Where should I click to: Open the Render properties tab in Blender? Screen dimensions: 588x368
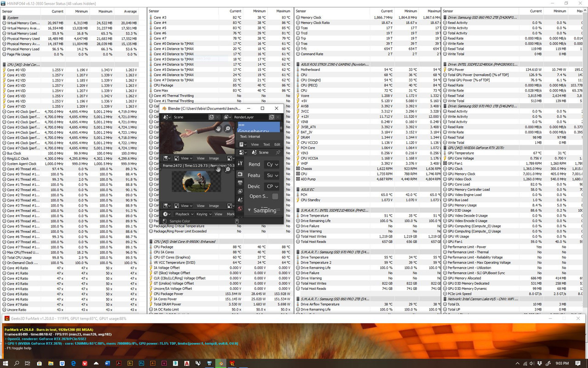pos(240,174)
